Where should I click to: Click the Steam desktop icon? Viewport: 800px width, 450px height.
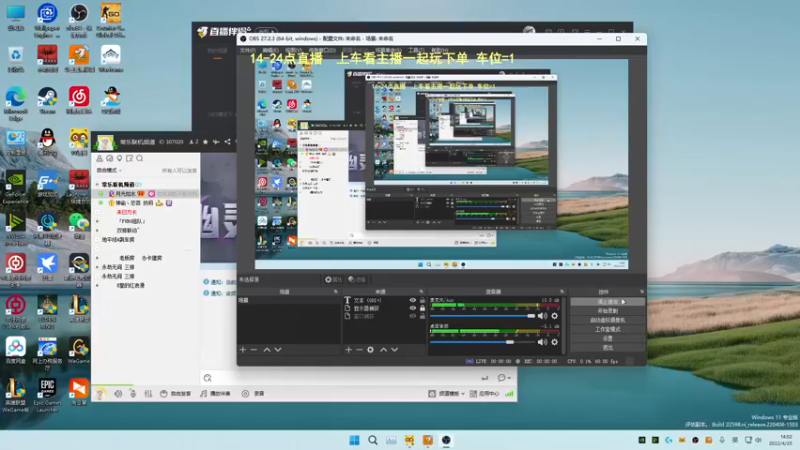[47, 100]
